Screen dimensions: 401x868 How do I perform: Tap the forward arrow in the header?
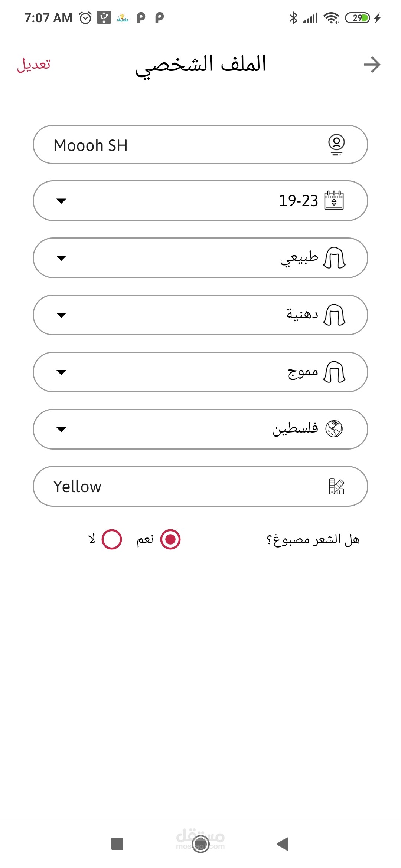click(x=372, y=65)
